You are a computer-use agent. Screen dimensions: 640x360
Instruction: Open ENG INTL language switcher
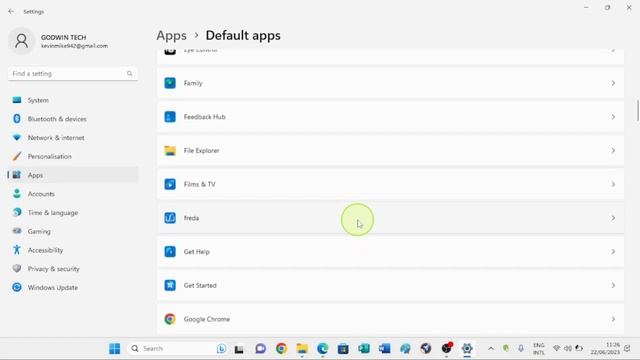pyautogui.click(x=539, y=349)
